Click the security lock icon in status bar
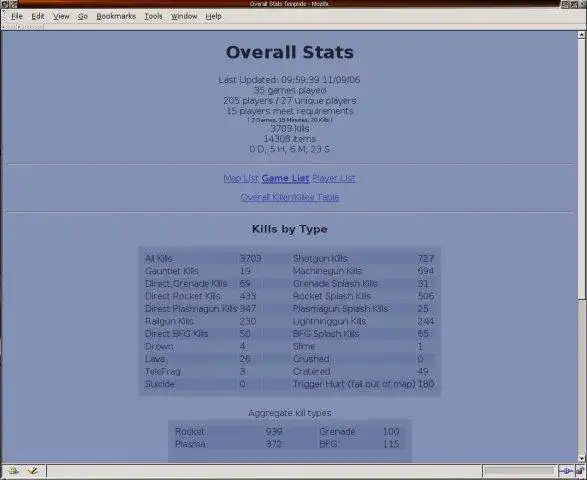The image size is (587, 480). tap(580, 471)
